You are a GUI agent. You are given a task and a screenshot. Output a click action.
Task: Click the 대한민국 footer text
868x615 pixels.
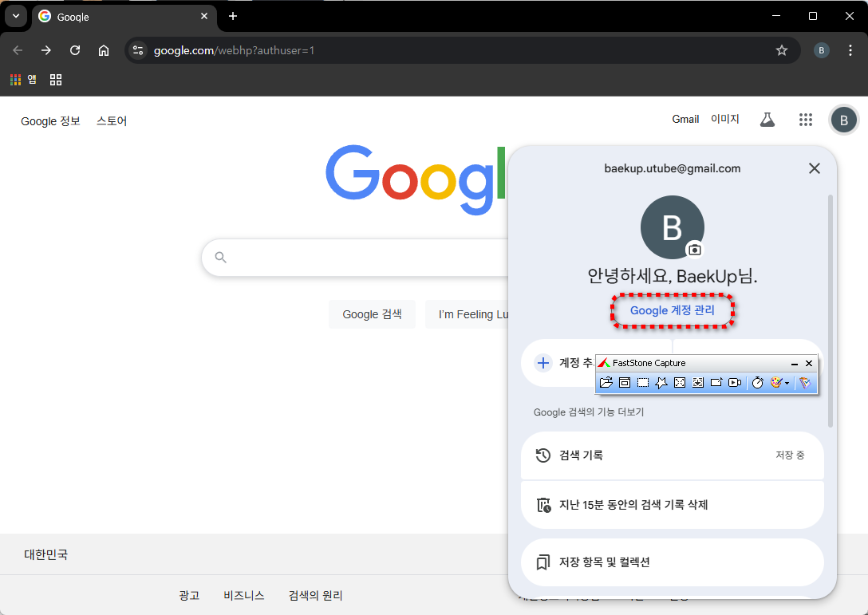pyautogui.click(x=46, y=554)
